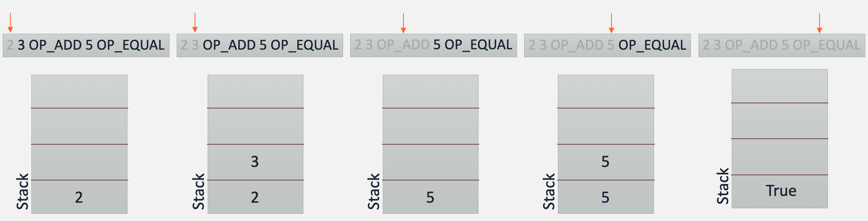Click the bottom 2 in the second stack
The height and width of the screenshot is (221, 868).
(x=255, y=197)
